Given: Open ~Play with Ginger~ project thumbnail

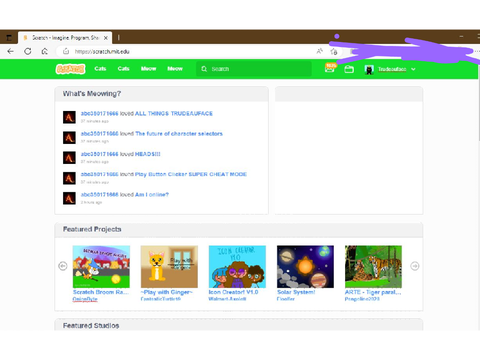Looking at the screenshot, I should (169, 267).
